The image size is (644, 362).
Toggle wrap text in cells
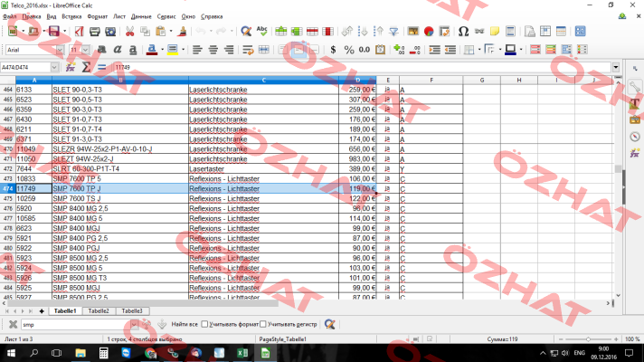[x=248, y=50]
